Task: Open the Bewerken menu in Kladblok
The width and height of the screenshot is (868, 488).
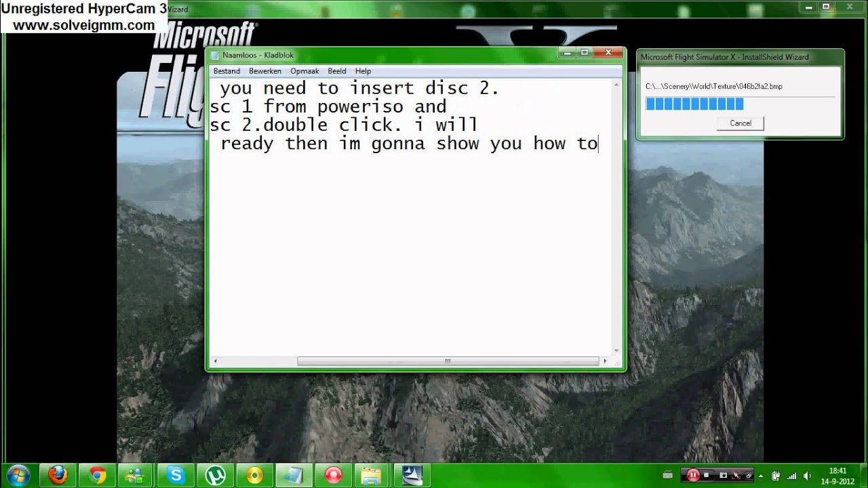Action: pos(264,70)
